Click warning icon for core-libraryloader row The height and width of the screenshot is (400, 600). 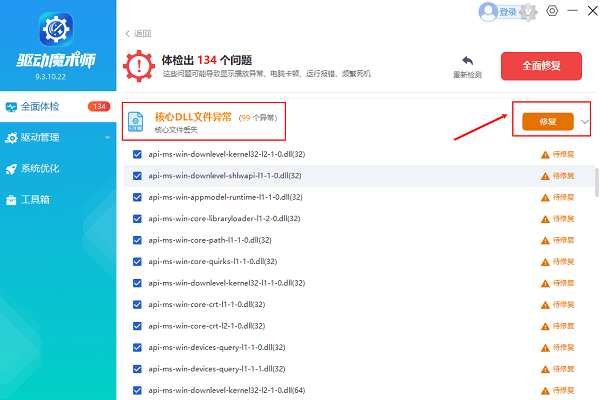[x=545, y=219]
